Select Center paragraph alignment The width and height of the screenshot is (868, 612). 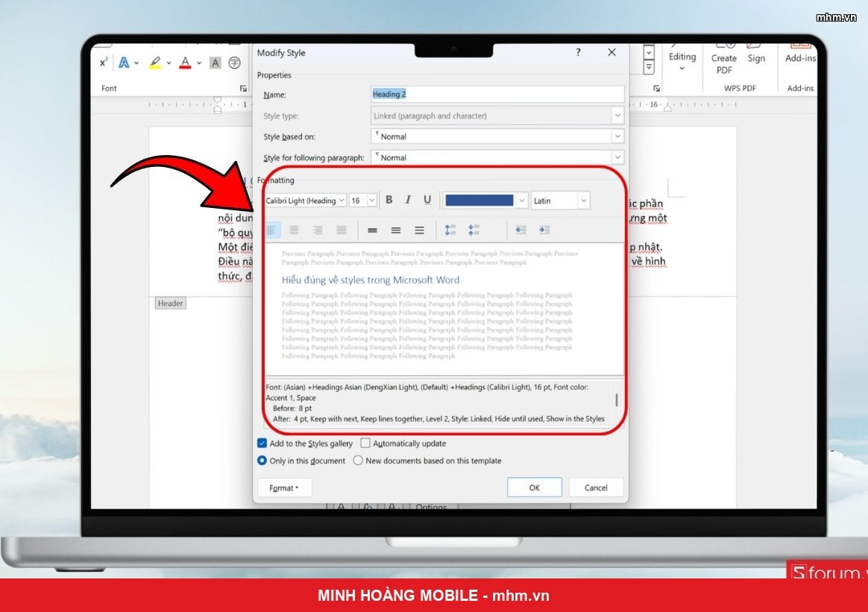[x=294, y=230]
